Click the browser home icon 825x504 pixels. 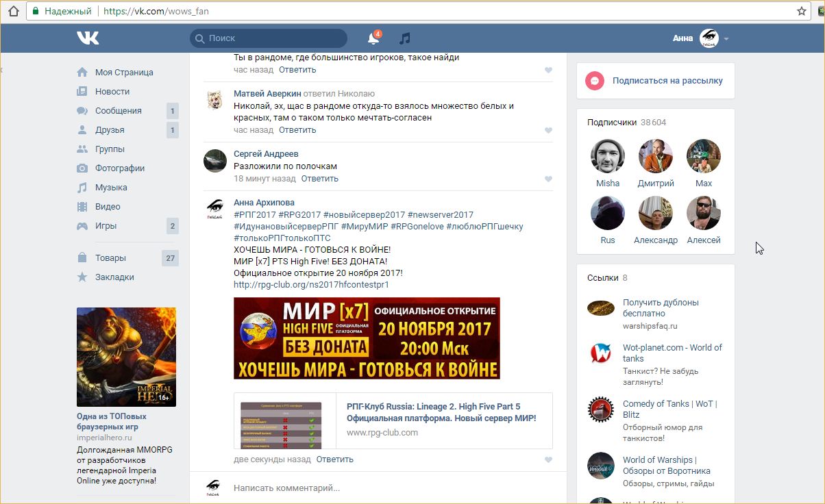coord(13,11)
